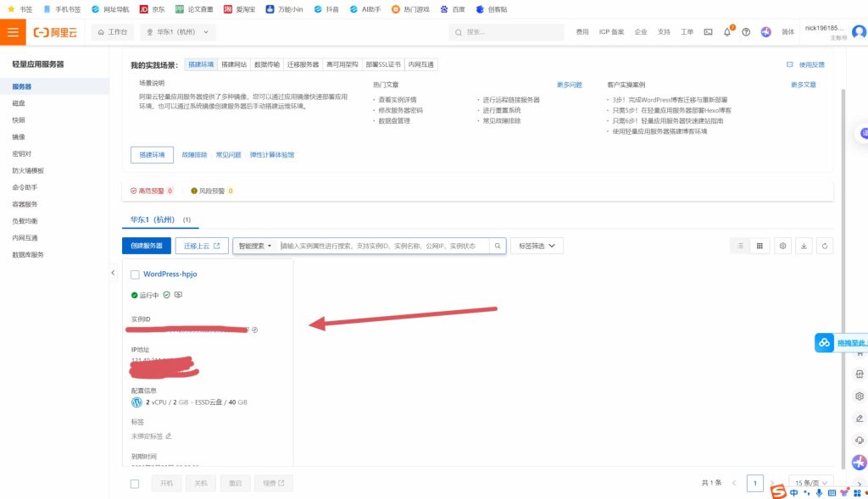This screenshot has height=499, width=868.
Task: Open the WordPress-hpjo server link
Action: [x=170, y=274]
